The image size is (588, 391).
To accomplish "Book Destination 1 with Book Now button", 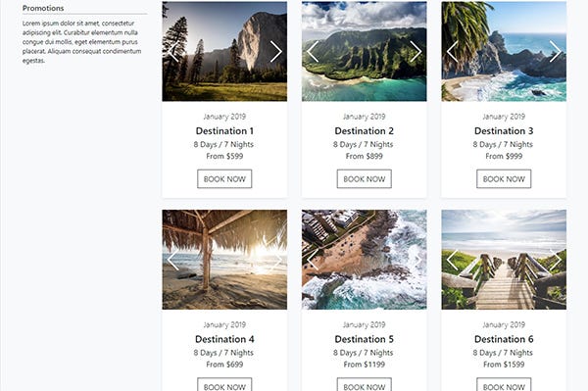I will coord(224,178).
